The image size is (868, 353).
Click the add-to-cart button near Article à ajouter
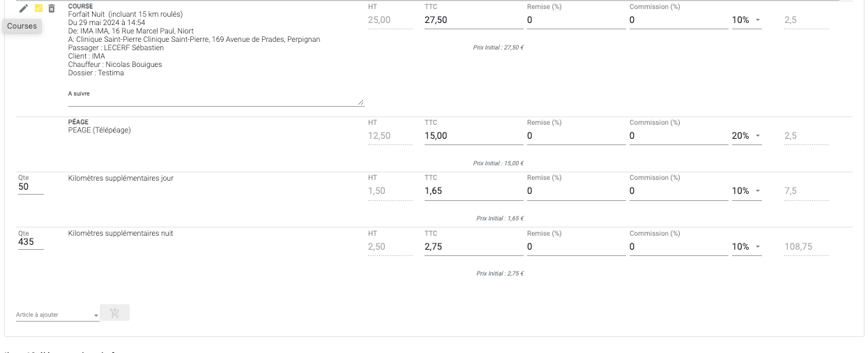pyautogui.click(x=115, y=313)
